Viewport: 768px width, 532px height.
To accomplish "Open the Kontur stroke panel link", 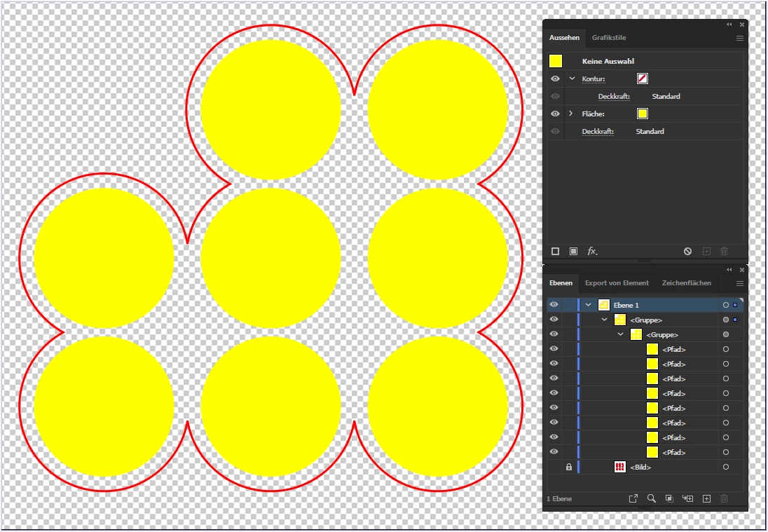I will pyautogui.click(x=593, y=79).
